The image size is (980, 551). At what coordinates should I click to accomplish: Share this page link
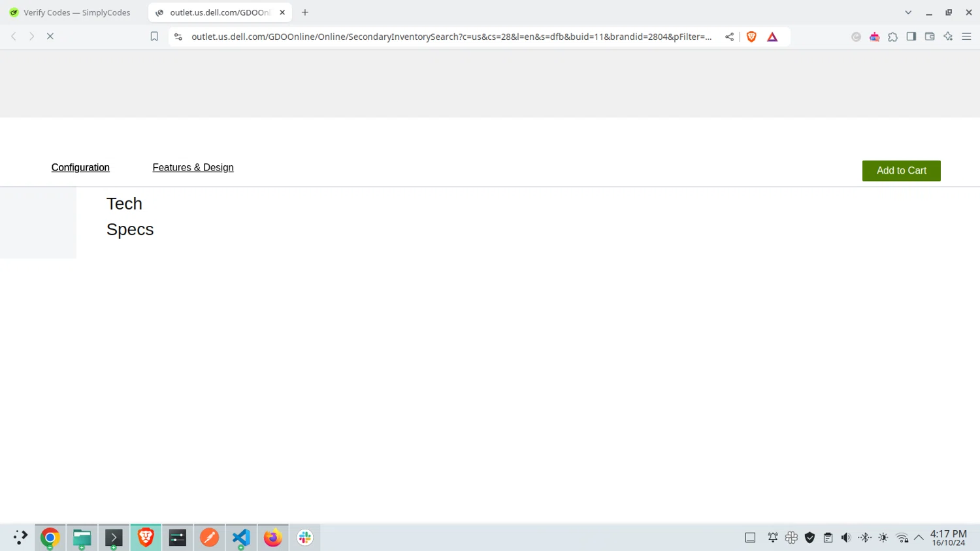[x=729, y=37]
